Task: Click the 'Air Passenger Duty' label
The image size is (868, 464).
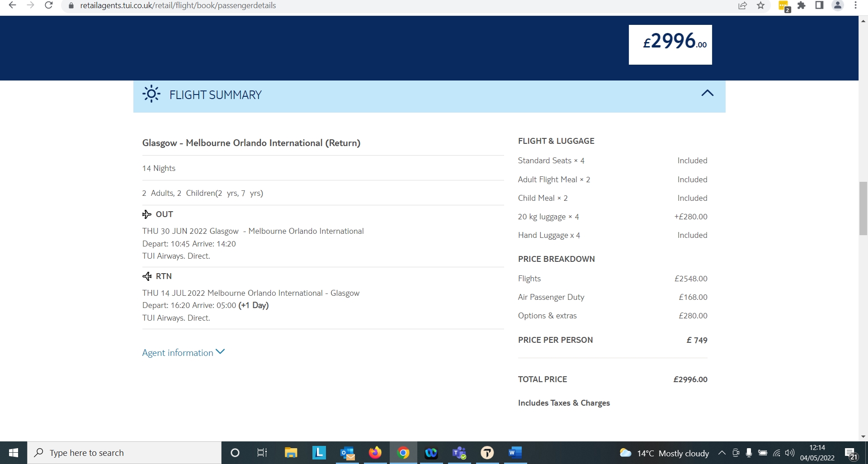Action: pyautogui.click(x=551, y=297)
